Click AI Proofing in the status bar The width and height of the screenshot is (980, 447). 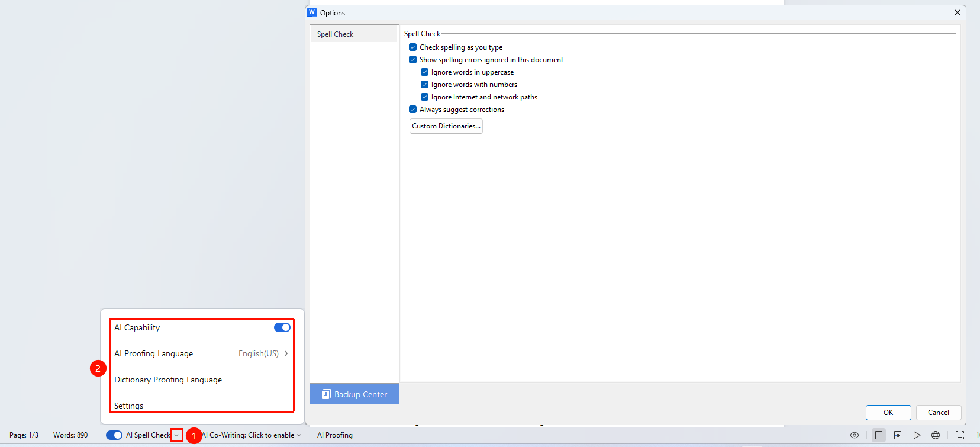pyautogui.click(x=335, y=435)
